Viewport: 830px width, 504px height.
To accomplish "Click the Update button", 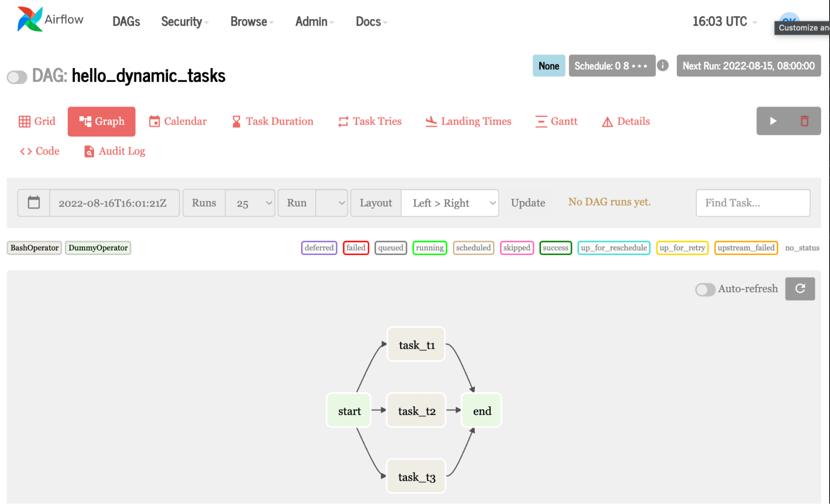I will coord(528,203).
